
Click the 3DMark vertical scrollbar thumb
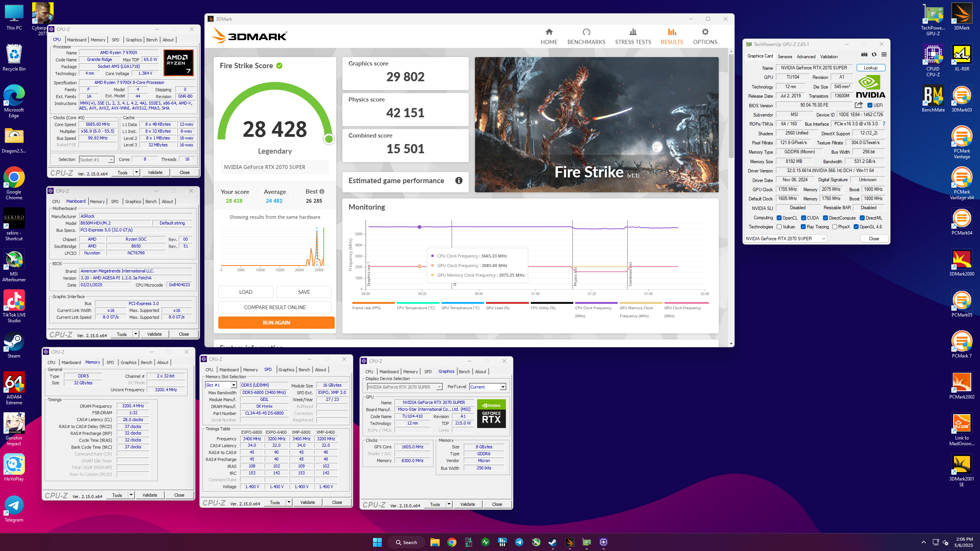coord(731,105)
